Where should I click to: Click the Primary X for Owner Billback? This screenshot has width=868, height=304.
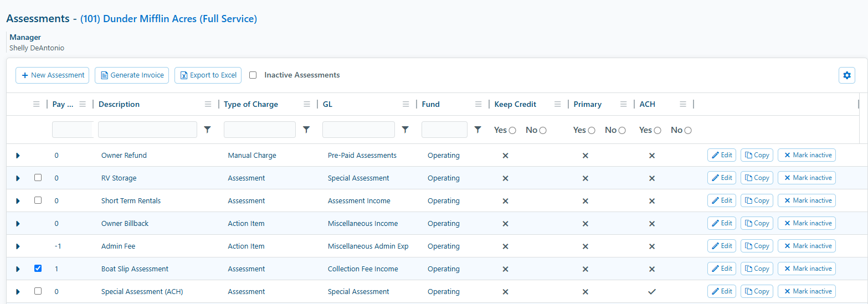click(x=585, y=224)
